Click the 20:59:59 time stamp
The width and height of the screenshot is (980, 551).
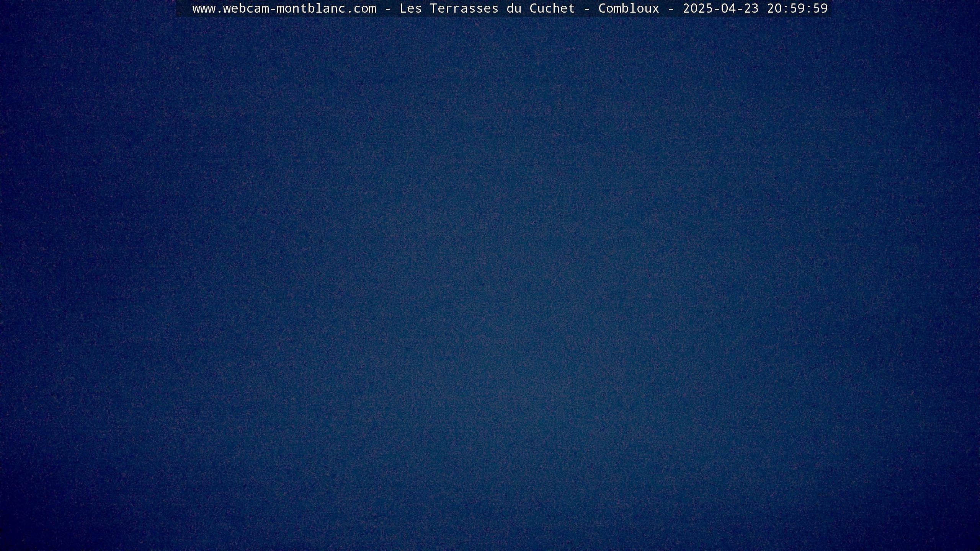(797, 8)
